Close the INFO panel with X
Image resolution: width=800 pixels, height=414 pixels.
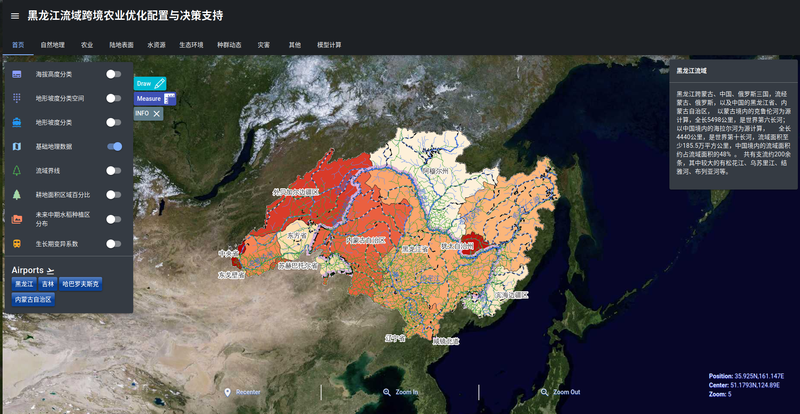[157, 114]
